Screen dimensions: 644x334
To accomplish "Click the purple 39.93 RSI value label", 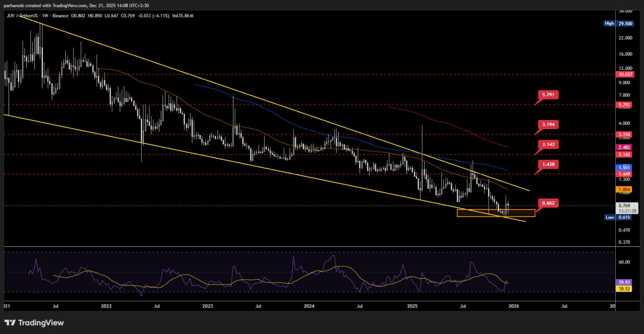I will 624,282.
